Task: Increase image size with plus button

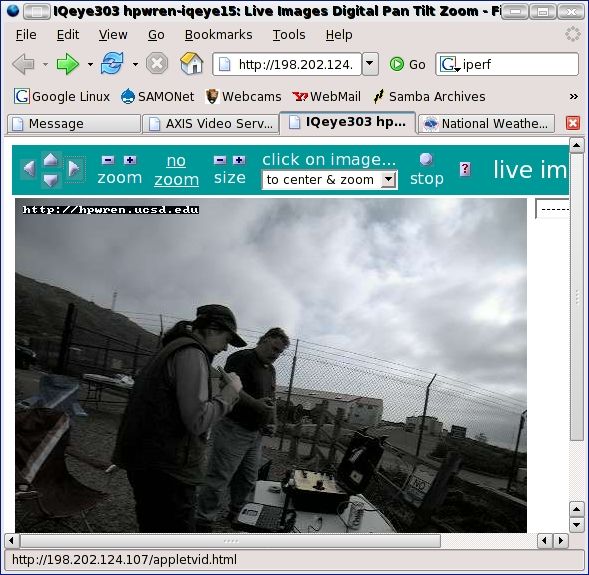Action: (x=239, y=160)
